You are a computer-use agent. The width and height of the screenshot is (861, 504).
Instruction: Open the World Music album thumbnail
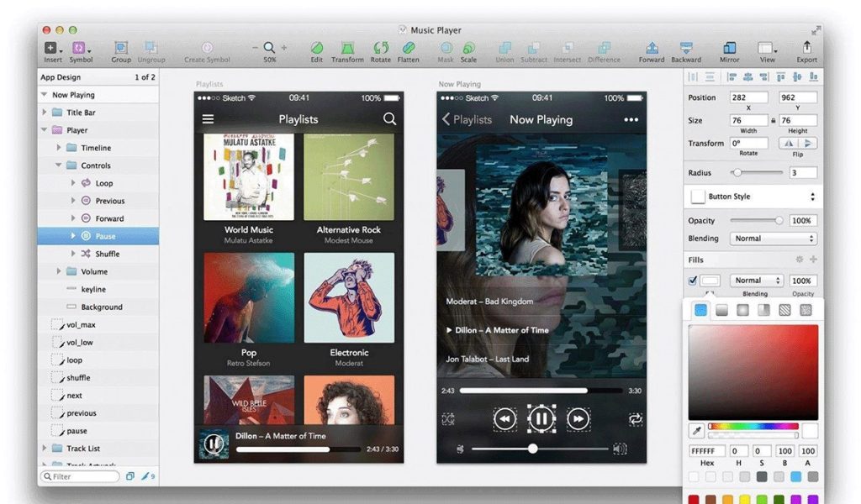pyautogui.click(x=249, y=177)
